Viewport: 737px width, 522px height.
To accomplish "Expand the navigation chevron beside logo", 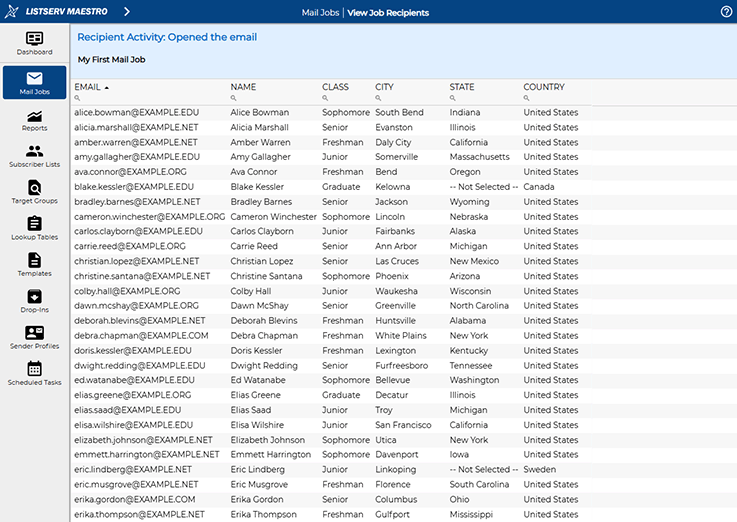I will tap(126, 12).
